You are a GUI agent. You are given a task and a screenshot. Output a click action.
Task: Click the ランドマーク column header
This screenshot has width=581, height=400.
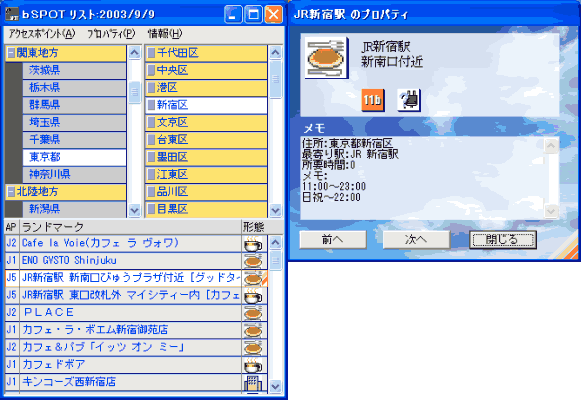130,227
